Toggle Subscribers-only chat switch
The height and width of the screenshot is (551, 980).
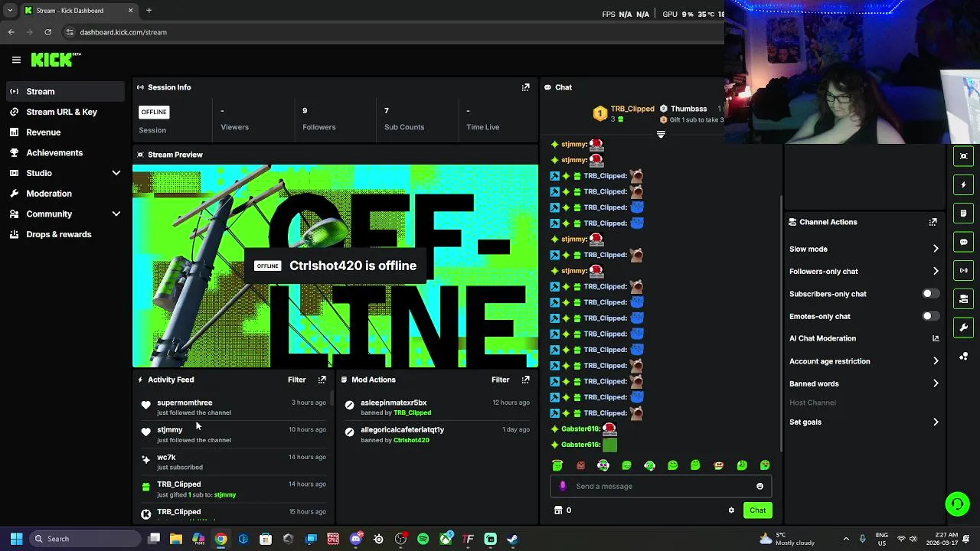coord(930,294)
